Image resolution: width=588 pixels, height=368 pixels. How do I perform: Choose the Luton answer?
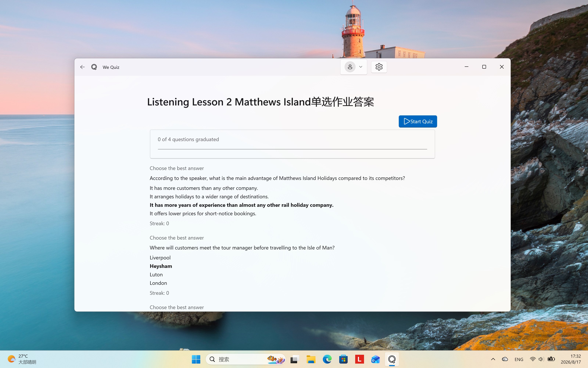pos(156,275)
